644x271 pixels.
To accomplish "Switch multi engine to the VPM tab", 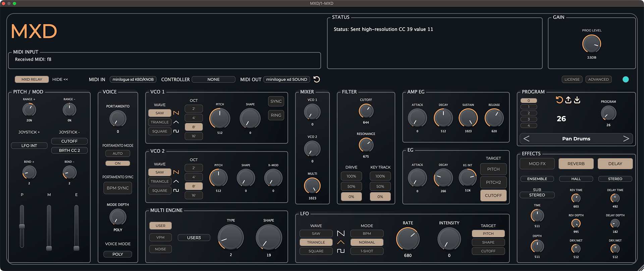I will 160,237.
